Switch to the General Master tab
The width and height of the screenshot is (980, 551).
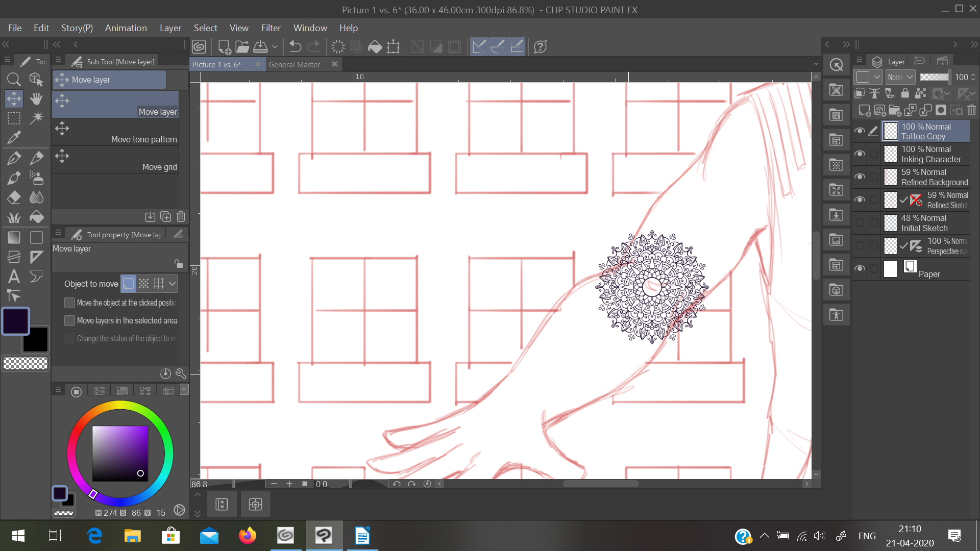(x=295, y=65)
